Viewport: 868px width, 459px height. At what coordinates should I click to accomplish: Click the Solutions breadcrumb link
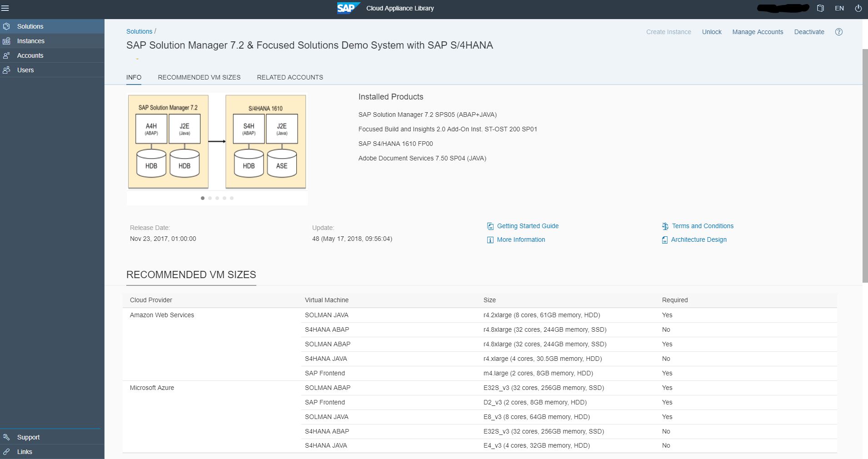pyautogui.click(x=139, y=31)
